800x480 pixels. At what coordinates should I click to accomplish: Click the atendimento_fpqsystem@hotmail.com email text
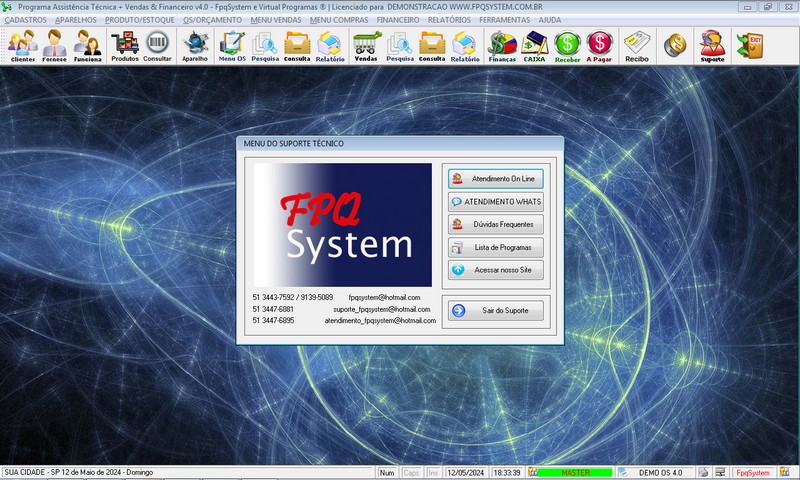tap(380, 321)
